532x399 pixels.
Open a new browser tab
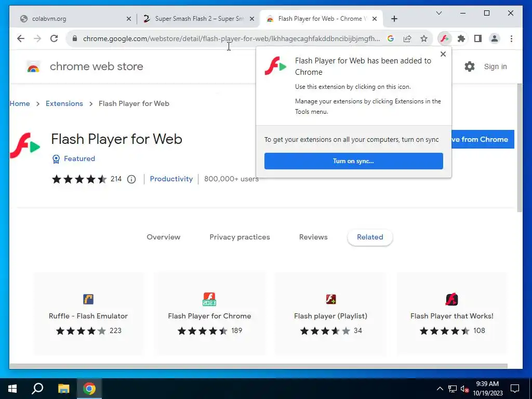point(394,19)
